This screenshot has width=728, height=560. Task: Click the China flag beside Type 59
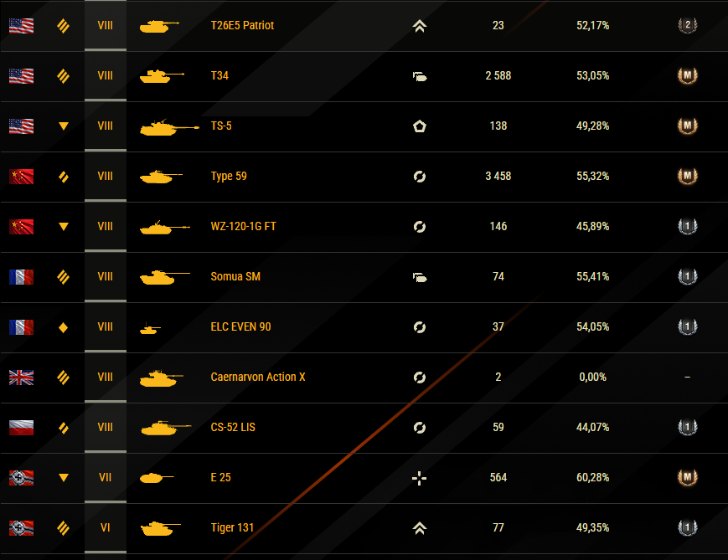[x=21, y=177]
